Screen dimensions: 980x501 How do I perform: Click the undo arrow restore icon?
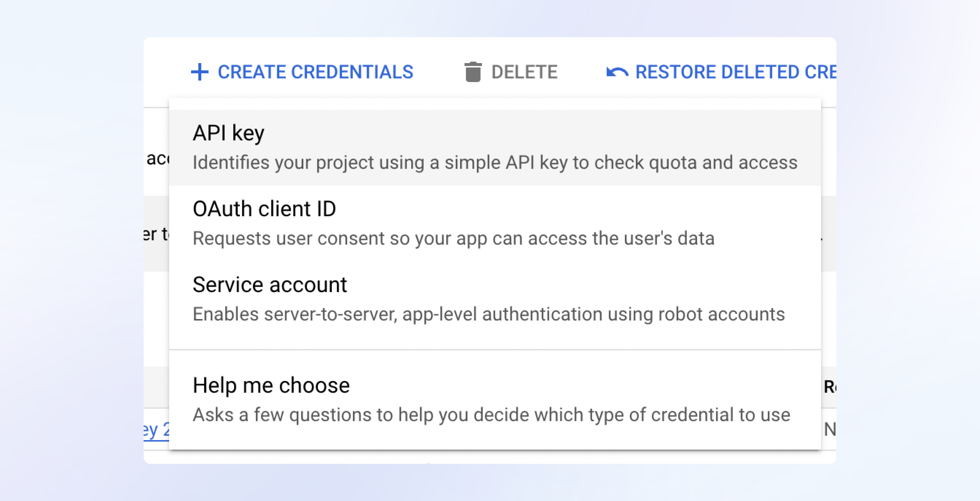(x=617, y=72)
